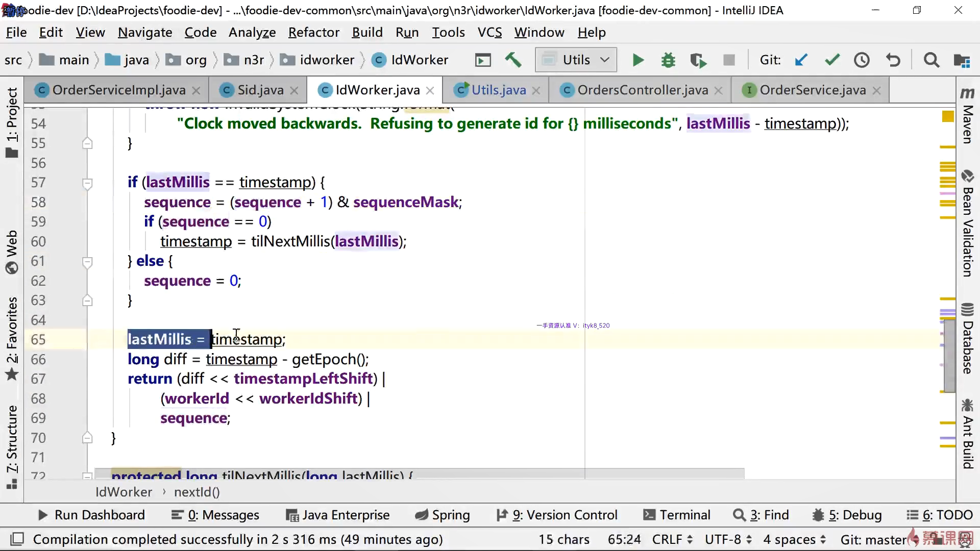Toggle tool window buttons in status bar
The height and width of the screenshot is (551, 980).
pos(17,539)
